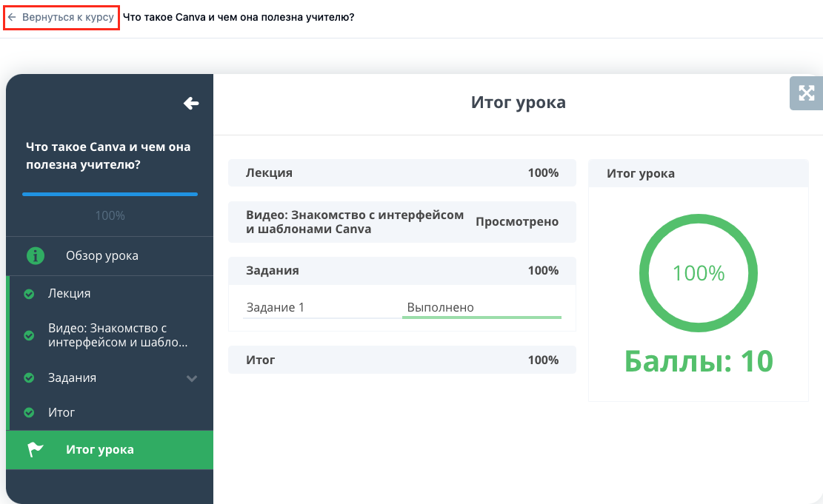Click the Выполнено status text
The image size is (823, 504).
point(440,307)
